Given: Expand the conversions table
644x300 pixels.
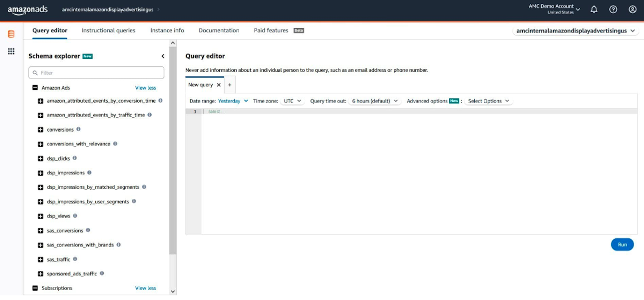Looking at the screenshot, I should pyautogui.click(x=40, y=130).
